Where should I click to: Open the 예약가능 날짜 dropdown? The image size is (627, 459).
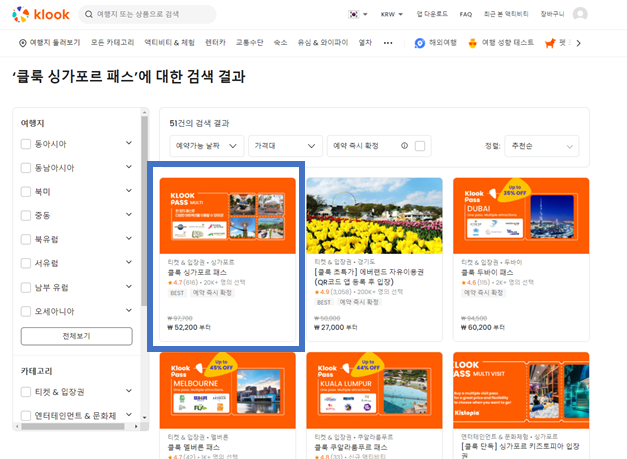point(207,146)
